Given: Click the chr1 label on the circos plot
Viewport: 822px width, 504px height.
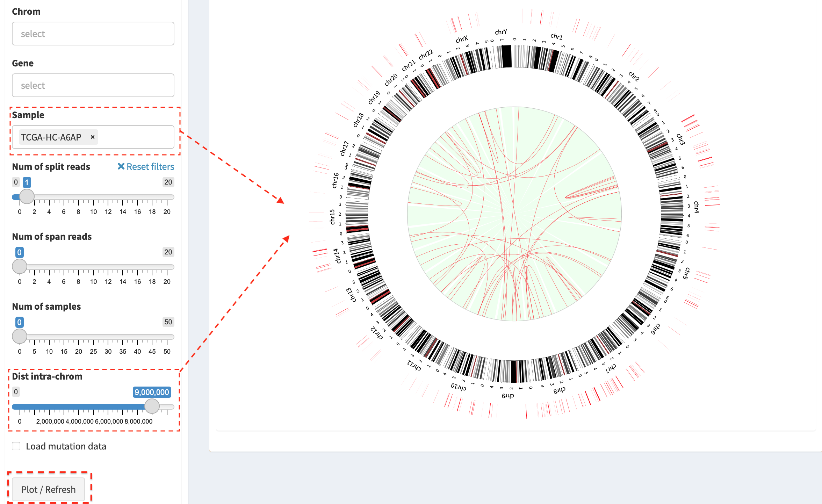Looking at the screenshot, I should tap(556, 36).
